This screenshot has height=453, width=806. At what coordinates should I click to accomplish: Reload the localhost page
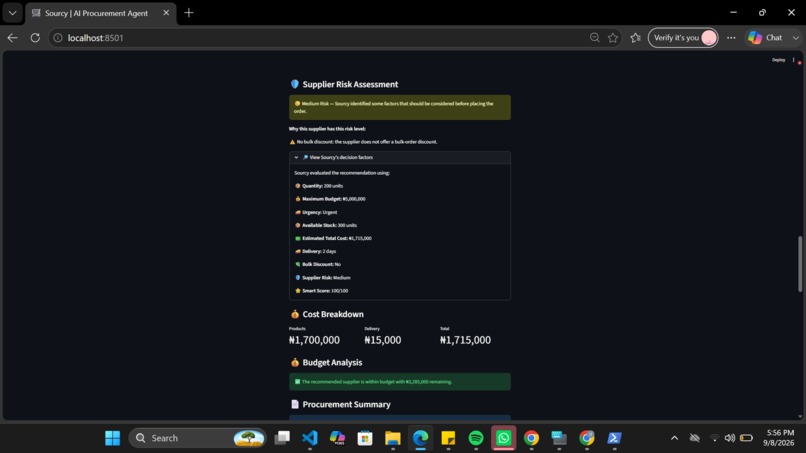[35, 38]
